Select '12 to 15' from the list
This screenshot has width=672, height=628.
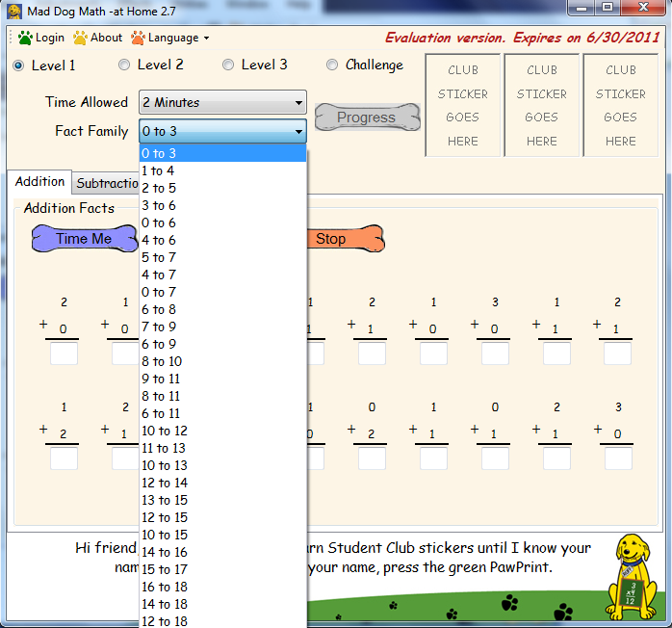(222, 517)
